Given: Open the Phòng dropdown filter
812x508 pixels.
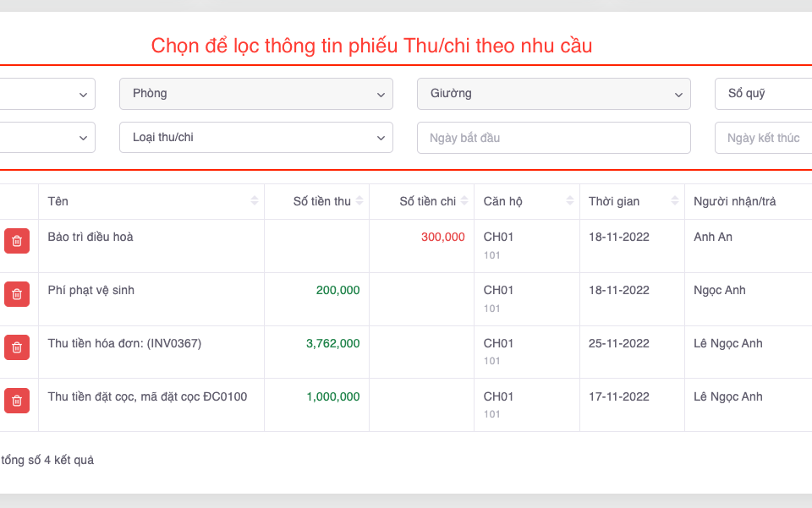Looking at the screenshot, I should pos(255,94).
